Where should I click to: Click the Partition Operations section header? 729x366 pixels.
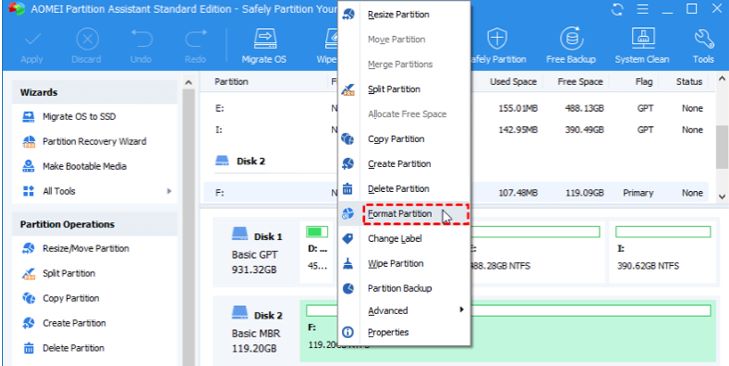click(94, 224)
